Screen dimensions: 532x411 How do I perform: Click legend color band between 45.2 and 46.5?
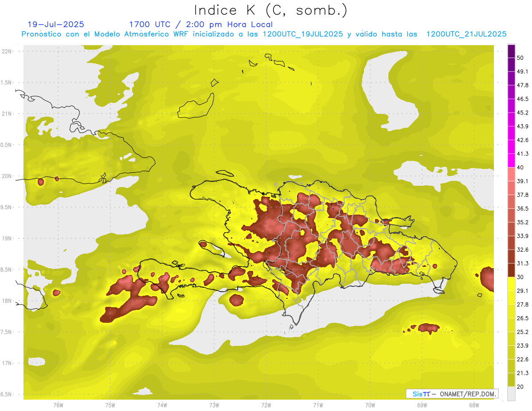[x=512, y=106]
